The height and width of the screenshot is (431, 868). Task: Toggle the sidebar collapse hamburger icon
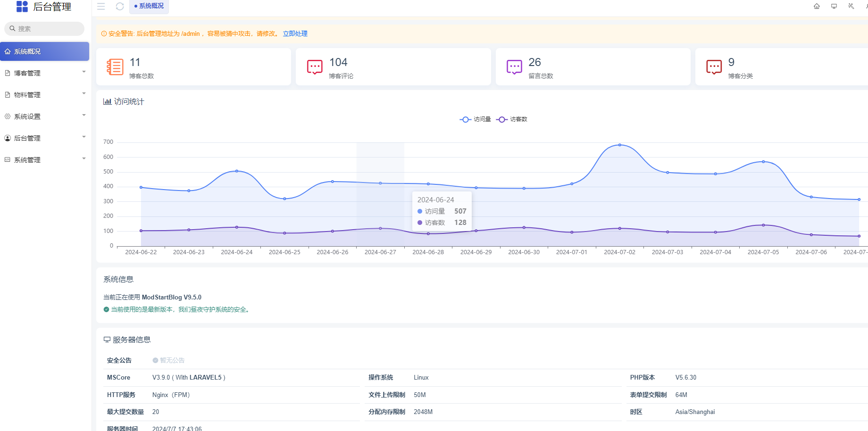coord(101,6)
